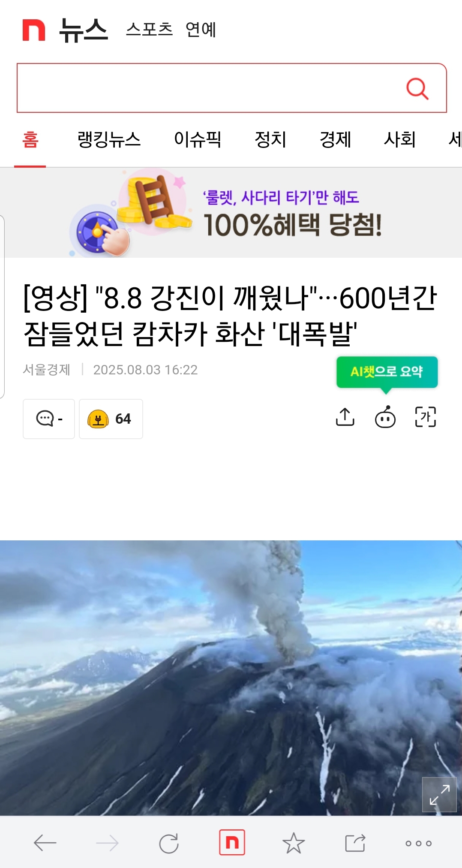Tap the red Naver logo at top
Screen dimensions: 462x868
[x=33, y=30]
